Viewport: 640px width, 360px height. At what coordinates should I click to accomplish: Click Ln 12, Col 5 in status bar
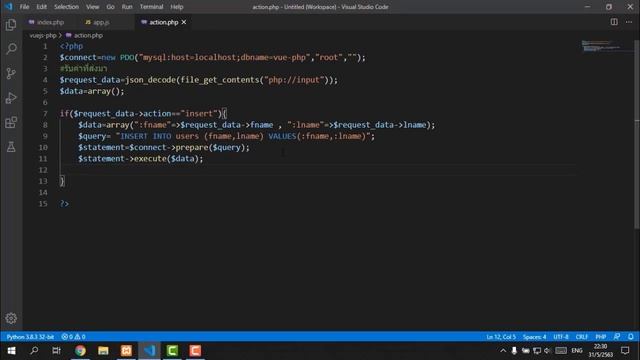501,337
